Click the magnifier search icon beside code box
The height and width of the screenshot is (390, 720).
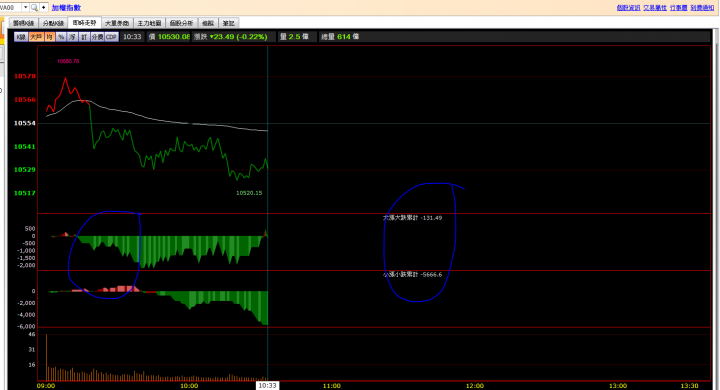coord(34,7)
